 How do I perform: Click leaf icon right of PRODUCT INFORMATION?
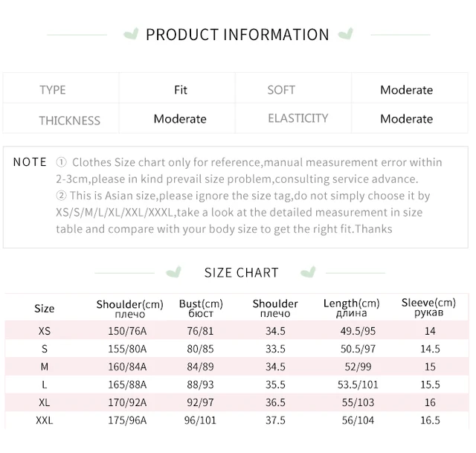(x=346, y=33)
